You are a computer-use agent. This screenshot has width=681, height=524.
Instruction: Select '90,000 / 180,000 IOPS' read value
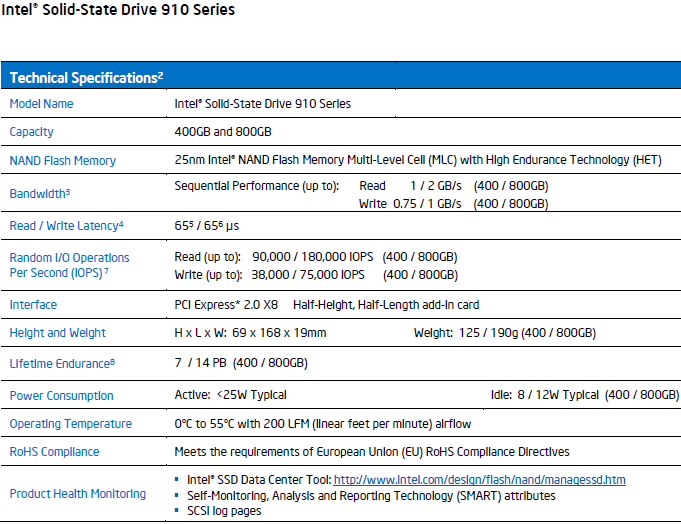[312, 257]
